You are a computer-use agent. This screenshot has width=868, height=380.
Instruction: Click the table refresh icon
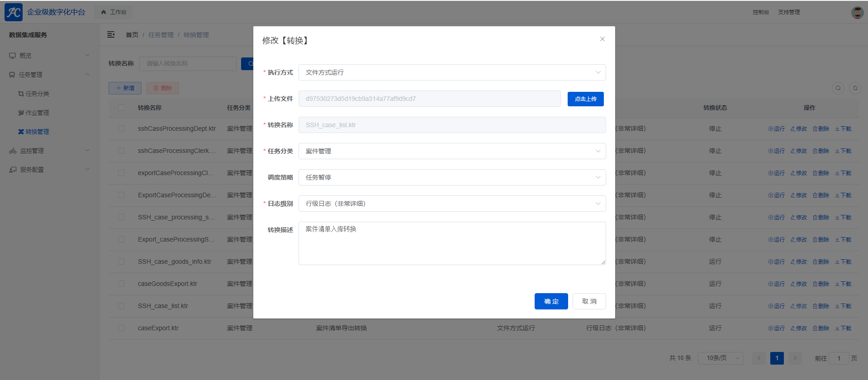point(855,88)
